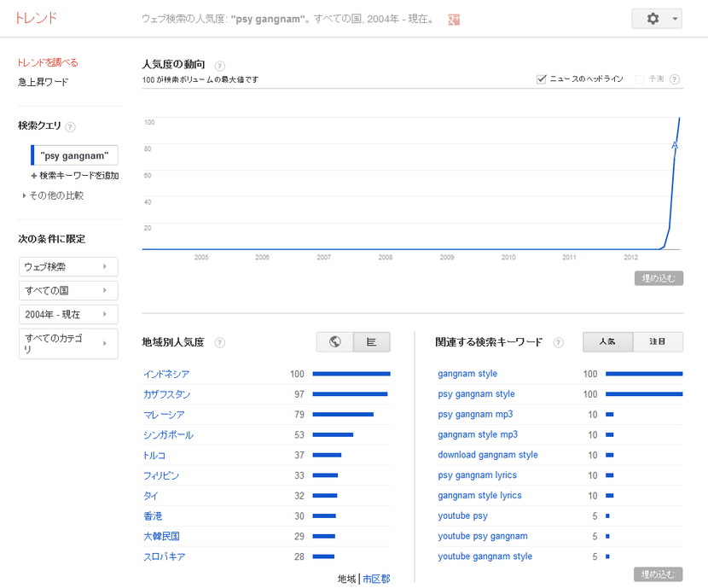The width and height of the screenshot is (708, 588).
Task: Toggle the ニュースのヘッドライン checkbox
Action: 541,79
